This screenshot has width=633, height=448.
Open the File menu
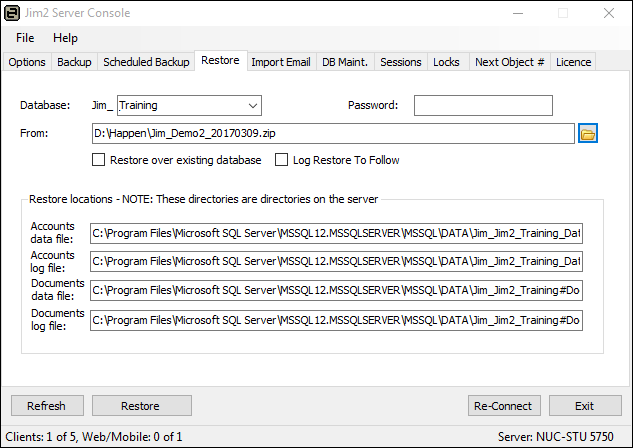[x=25, y=38]
